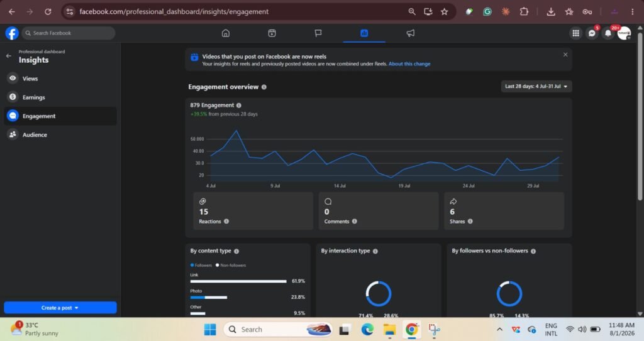The image size is (644, 341).
Task: Click the Non-followers legend item
Action: coord(231,266)
